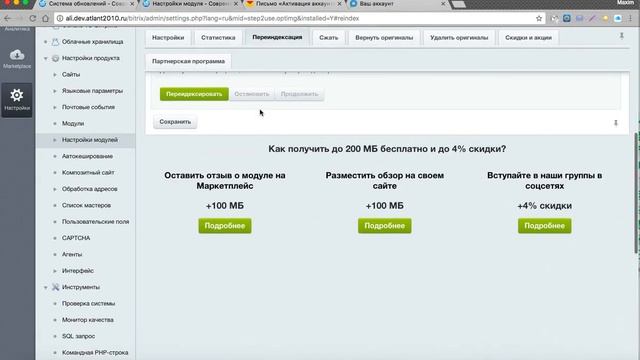Click Подробнее under Маркетплейс review offer
Viewport: 640px width, 360px height.
pyautogui.click(x=224, y=226)
